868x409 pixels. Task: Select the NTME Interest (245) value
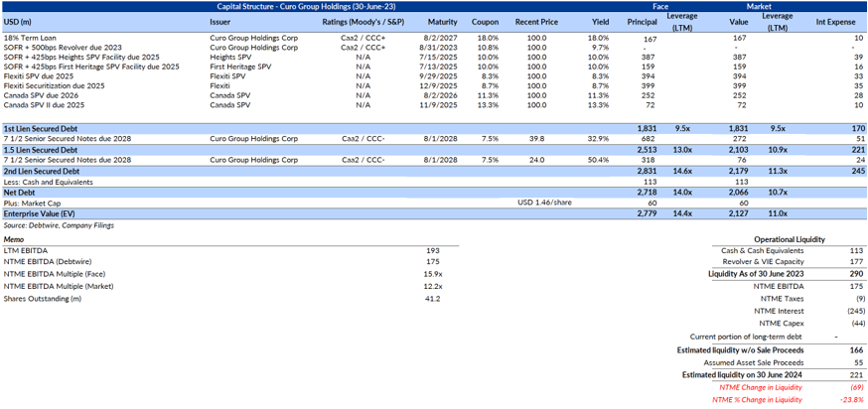click(855, 311)
